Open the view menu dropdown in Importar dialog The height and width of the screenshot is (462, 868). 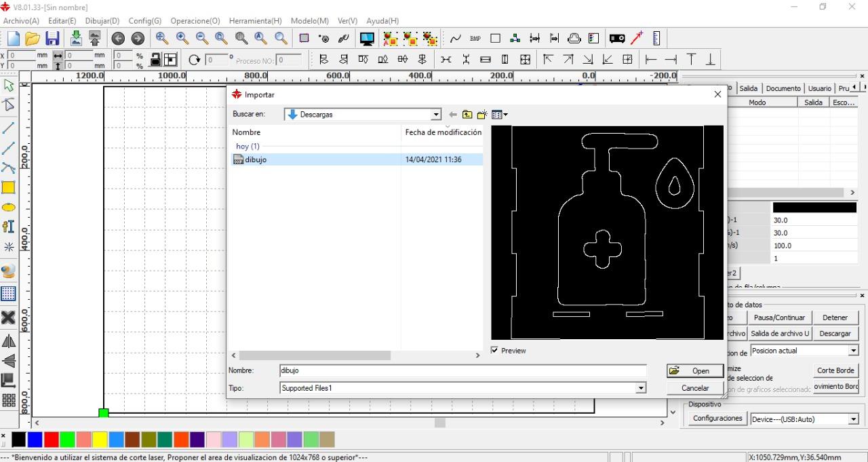click(500, 115)
